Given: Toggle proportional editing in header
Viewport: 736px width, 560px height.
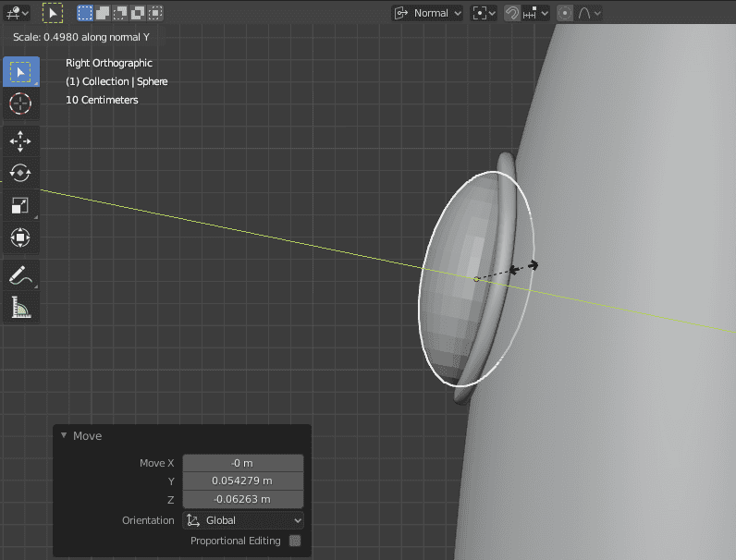Looking at the screenshot, I should pyautogui.click(x=565, y=13).
